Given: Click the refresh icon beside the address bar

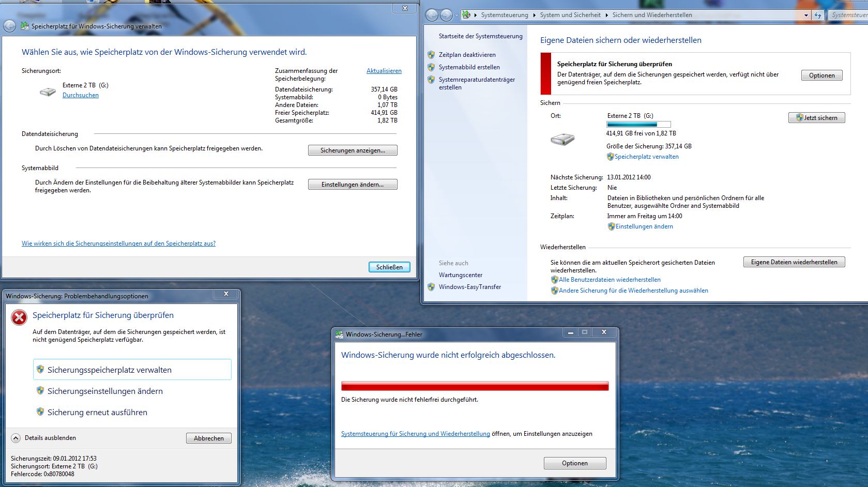Looking at the screenshot, I should point(818,16).
